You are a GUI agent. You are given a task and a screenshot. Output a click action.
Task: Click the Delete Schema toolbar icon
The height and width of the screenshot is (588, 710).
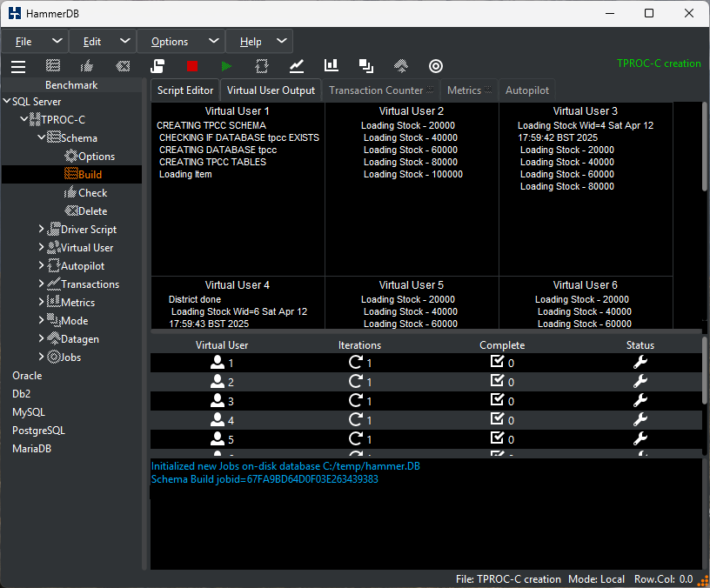click(123, 66)
